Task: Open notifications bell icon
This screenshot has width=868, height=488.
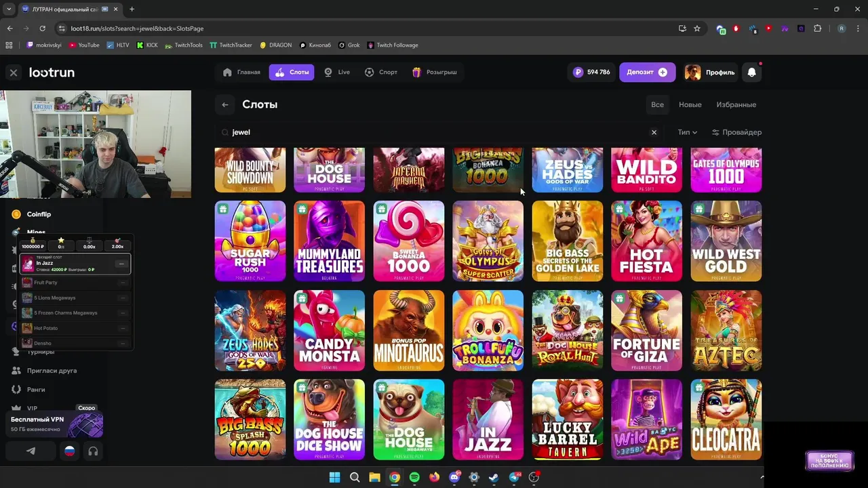Action: [751, 72]
